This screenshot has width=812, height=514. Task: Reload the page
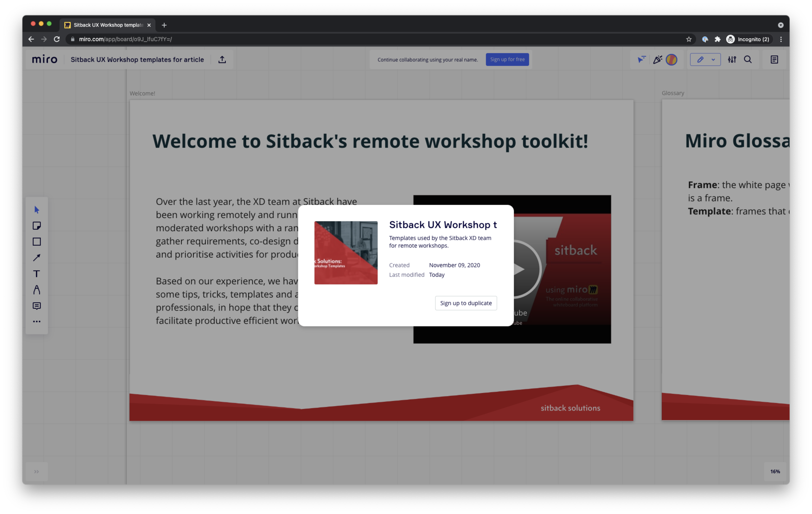coord(57,39)
